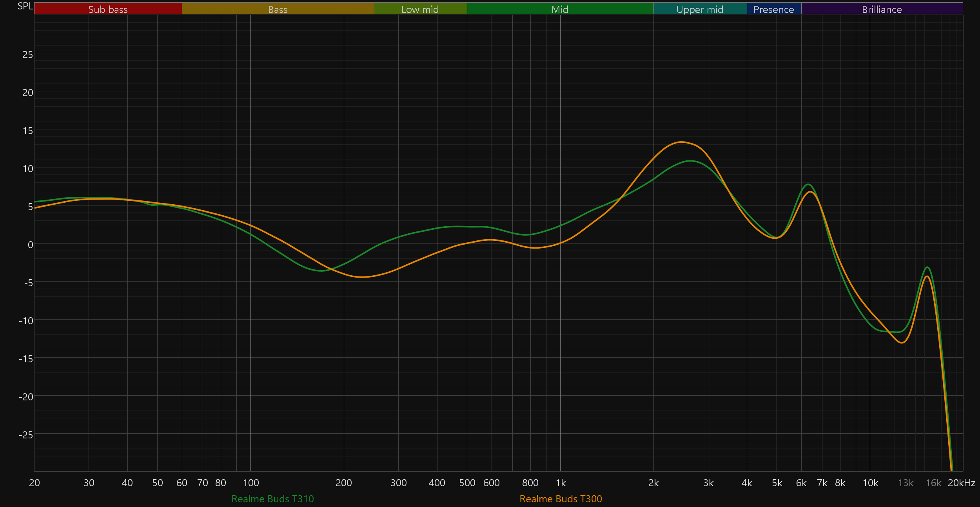Click the Sub bass frequency band header
980x507 pixels.
pyautogui.click(x=108, y=9)
